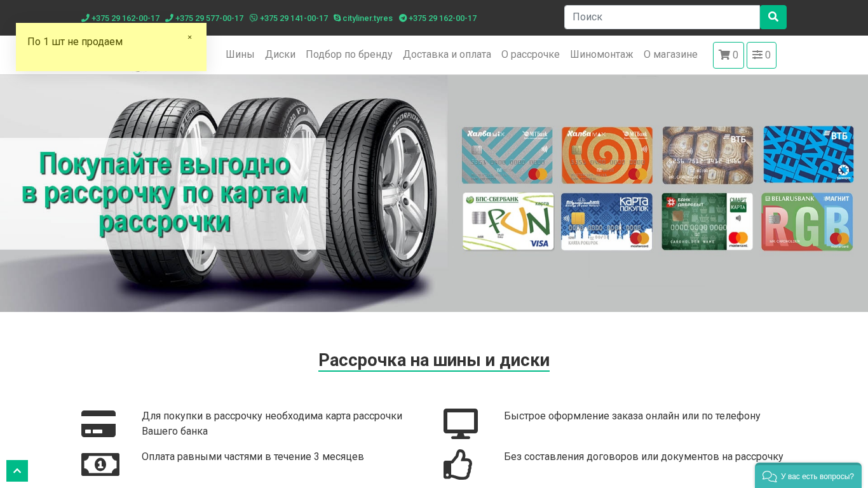The width and height of the screenshot is (868, 488).
Task: Click the 'Карта покупок' card image
Action: point(607,222)
